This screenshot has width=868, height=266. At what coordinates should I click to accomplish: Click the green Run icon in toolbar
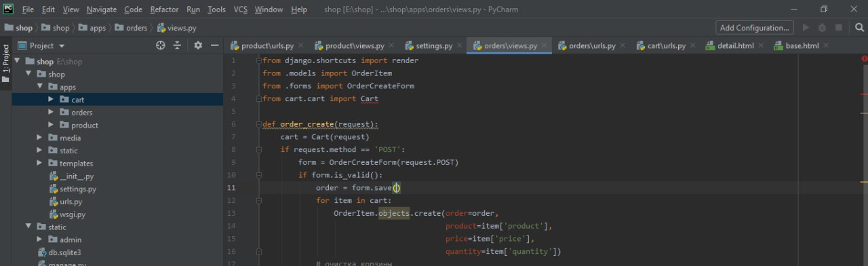(x=806, y=28)
